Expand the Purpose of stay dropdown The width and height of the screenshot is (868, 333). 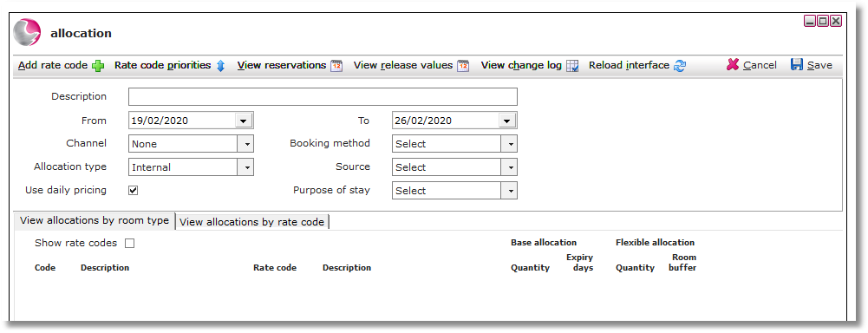click(x=509, y=191)
